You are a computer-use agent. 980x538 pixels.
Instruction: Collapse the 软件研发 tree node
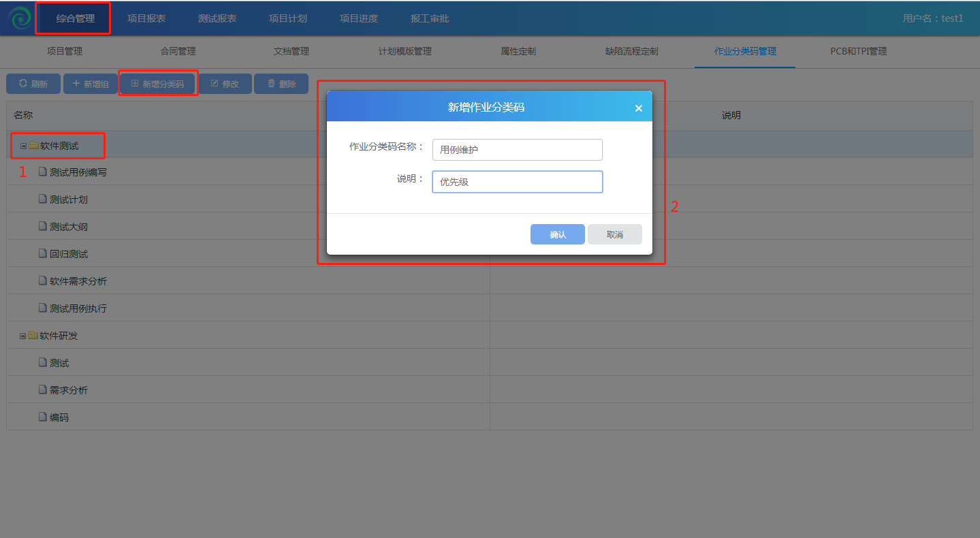click(23, 336)
